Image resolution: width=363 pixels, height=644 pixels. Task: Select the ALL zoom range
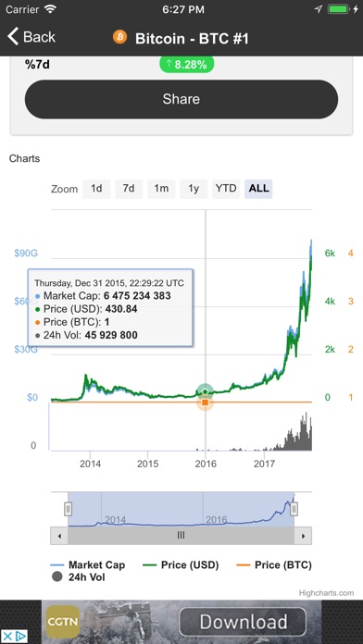(258, 189)
